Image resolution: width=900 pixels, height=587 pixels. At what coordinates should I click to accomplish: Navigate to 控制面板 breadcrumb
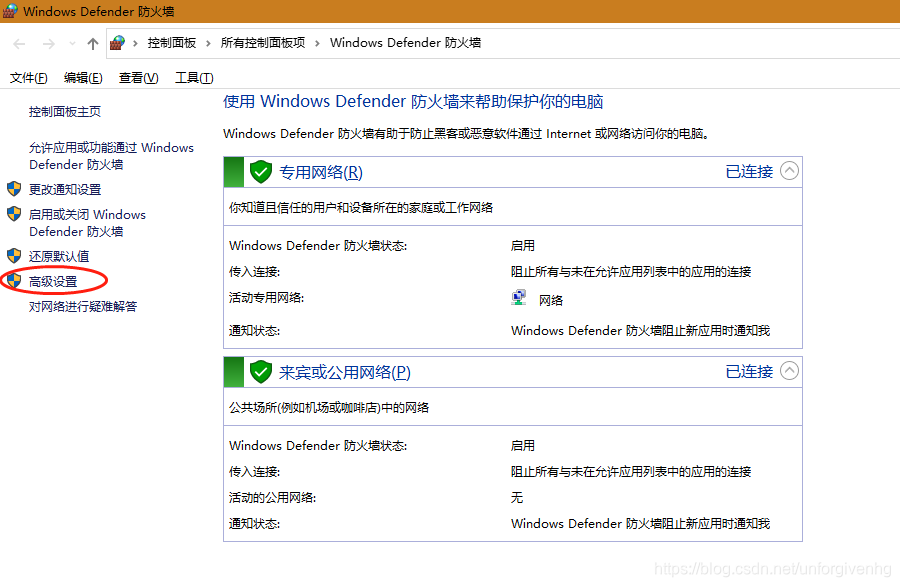[x=172, y=43]
